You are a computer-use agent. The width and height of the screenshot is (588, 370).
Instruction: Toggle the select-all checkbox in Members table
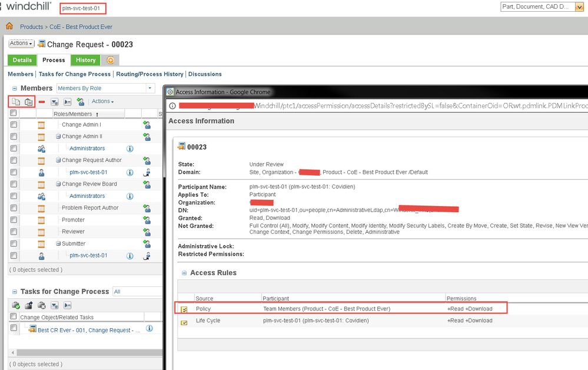14,113
